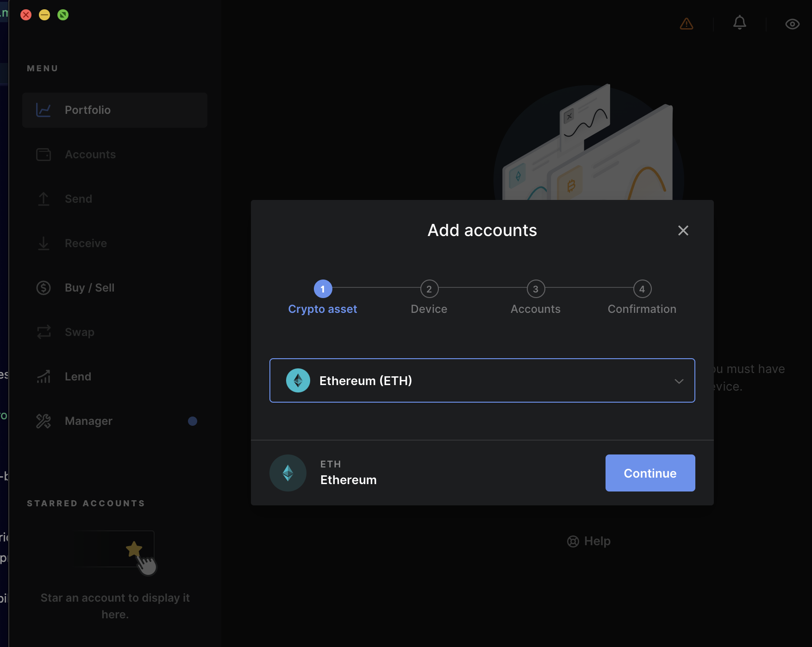Open notifications bell icon
The height and width of the screenshot is (647, 812).
(x=739, y=23)
